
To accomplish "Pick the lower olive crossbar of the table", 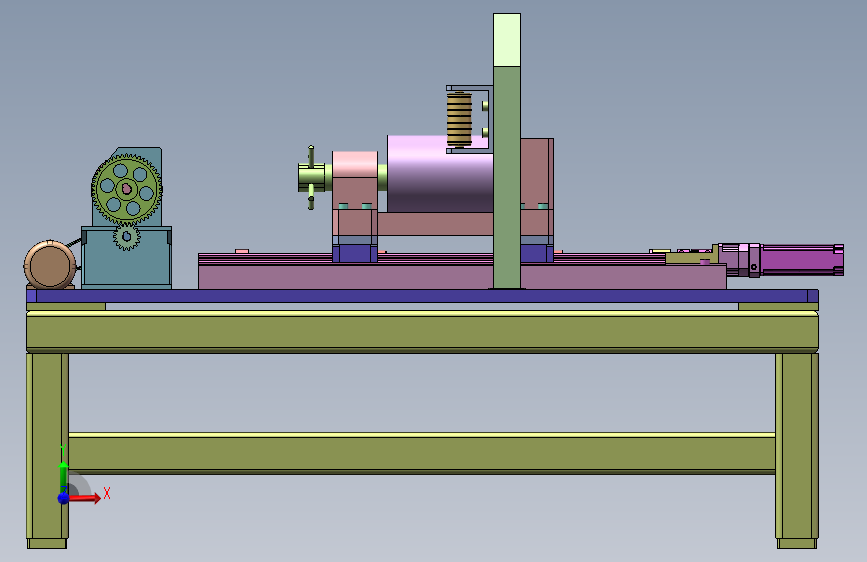I will 422,454.
